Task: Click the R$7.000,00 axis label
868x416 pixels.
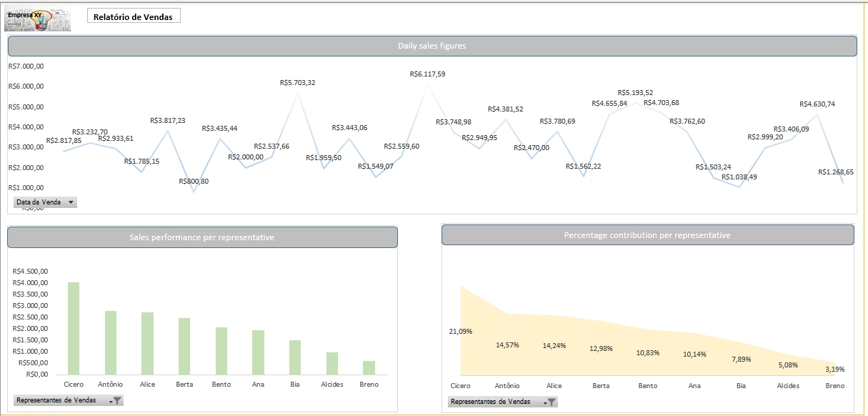Action: [26, 66]
